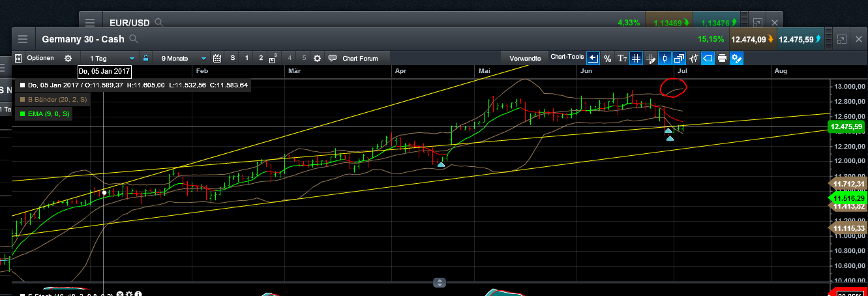Open layout settings gear before Chart Forum

(x=318, y=58)
